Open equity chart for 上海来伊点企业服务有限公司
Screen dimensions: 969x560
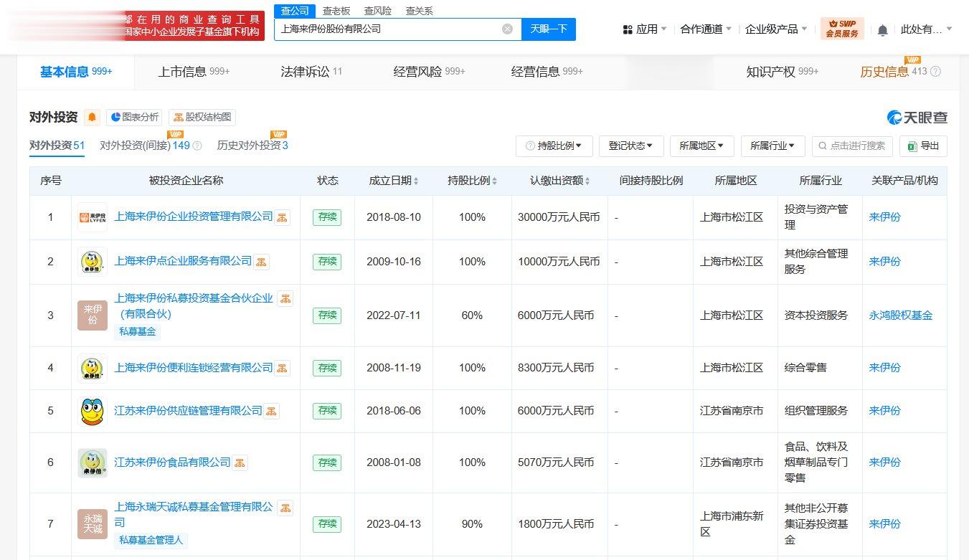(261, 261)
